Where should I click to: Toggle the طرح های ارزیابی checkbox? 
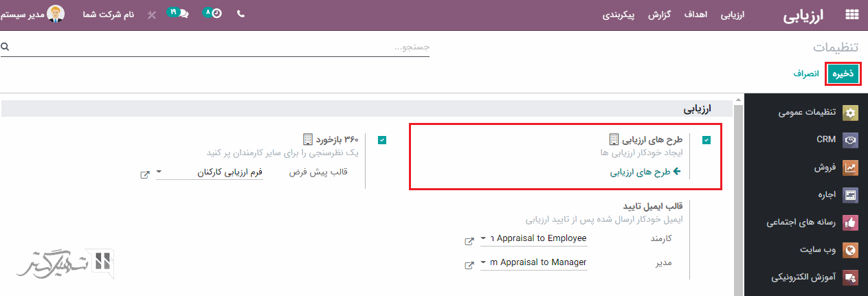(706, 140)
